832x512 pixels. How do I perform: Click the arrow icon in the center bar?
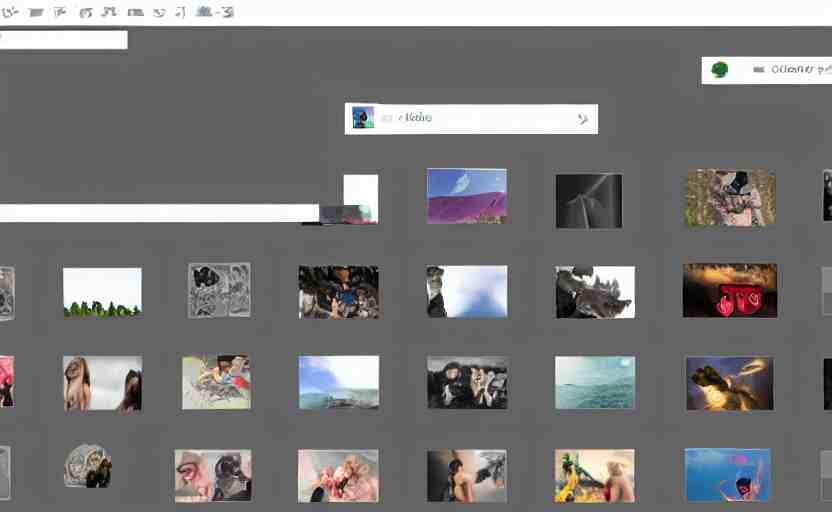[583, 118]
